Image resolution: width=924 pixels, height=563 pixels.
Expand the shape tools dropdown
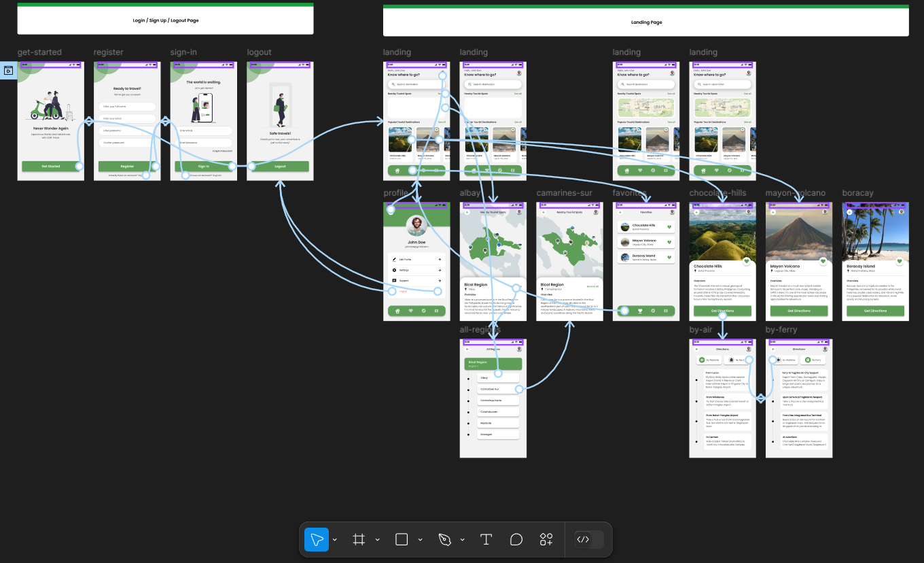(421, 540)
